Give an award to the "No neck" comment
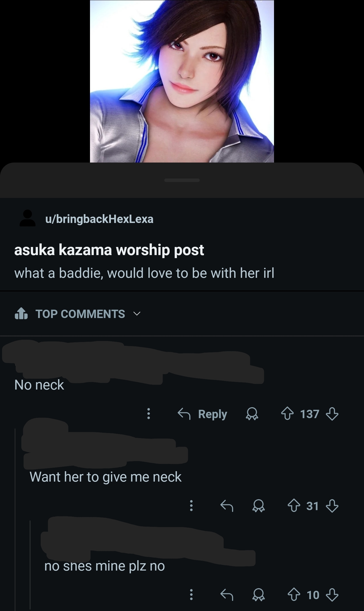 tap(252, 414)
